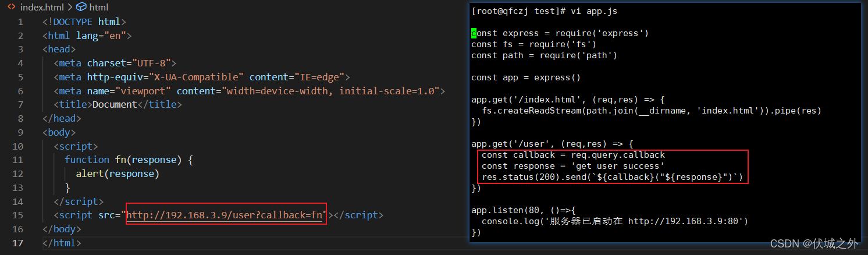This screenshot has width=868, height=255.
Task: Click the 'alert(response)' statement
Action: tap(118, 173)
